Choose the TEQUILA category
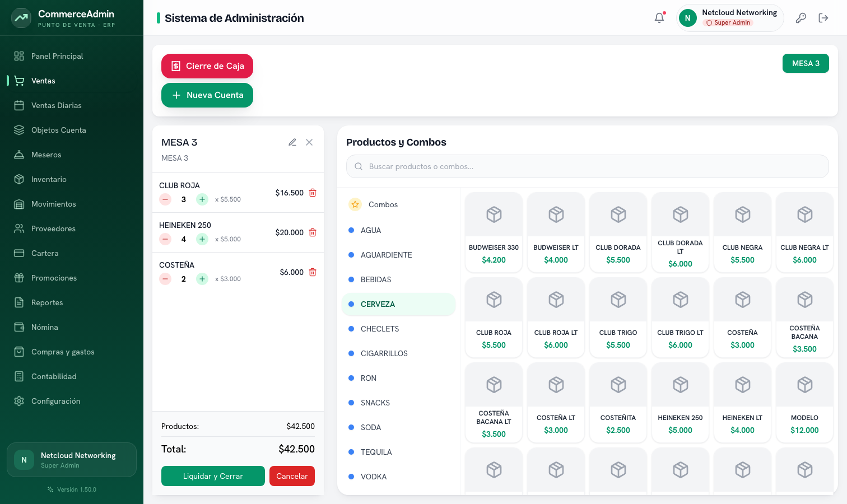The height and width of the screenshot is (504, 847). coord(399,452)
